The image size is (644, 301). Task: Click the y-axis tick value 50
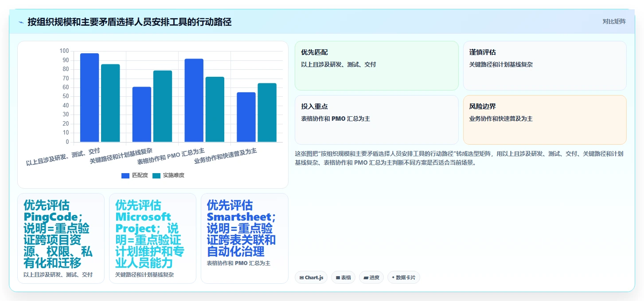coord(66,96)
